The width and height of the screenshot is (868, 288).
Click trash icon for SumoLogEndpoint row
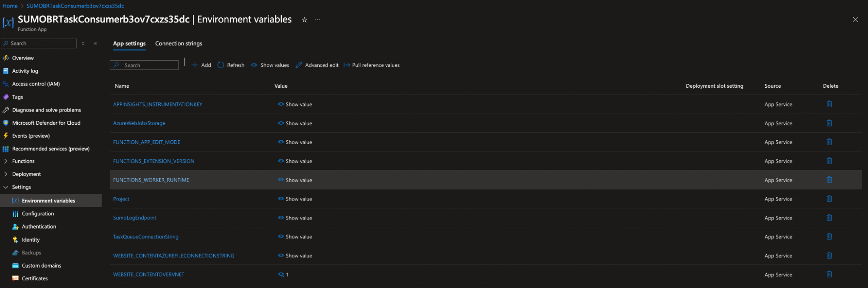(829, 218)
